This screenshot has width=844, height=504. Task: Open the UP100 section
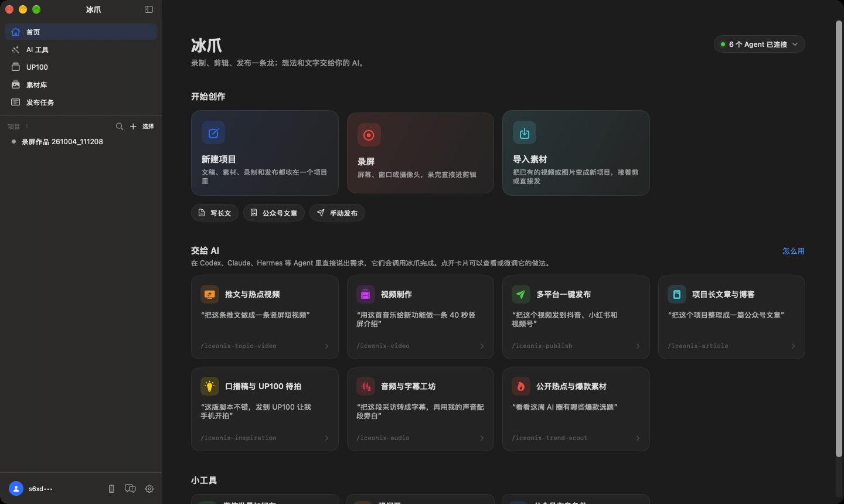point(81,67)
